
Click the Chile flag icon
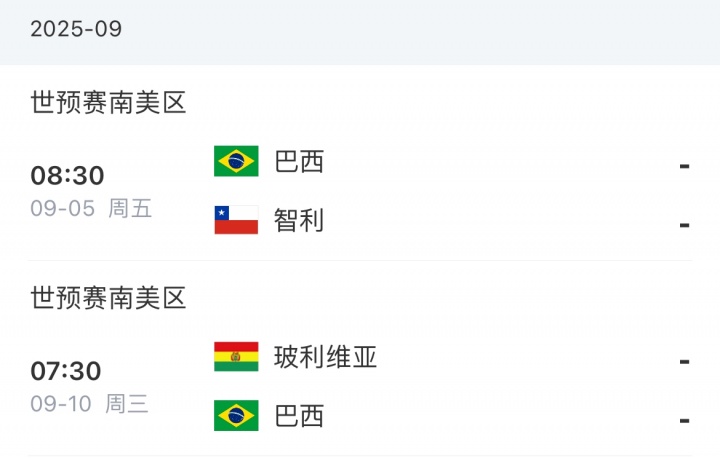236,220
